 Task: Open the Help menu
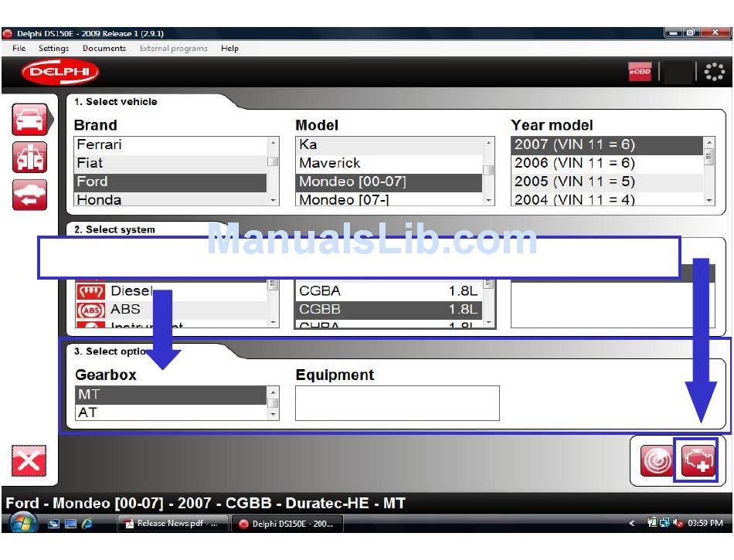[x=229, y=48]
